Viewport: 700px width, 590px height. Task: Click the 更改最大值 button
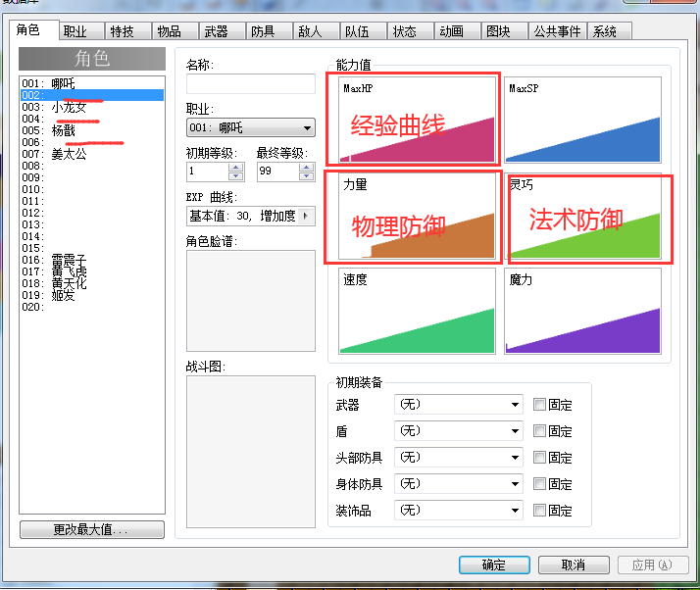coord(92,530)
